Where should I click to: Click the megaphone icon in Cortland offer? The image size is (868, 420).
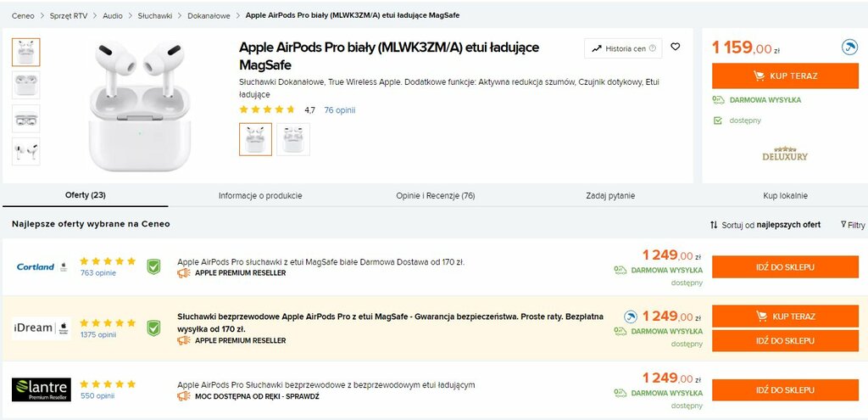[183, 273]
